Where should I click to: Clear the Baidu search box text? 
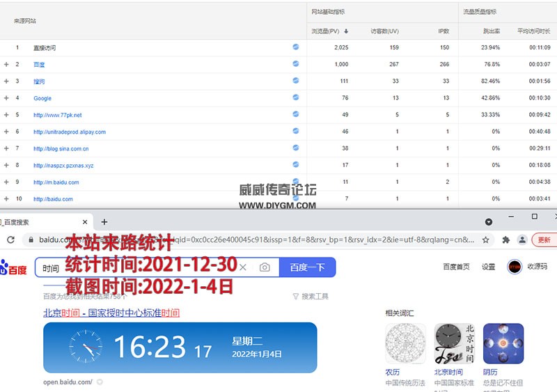tap(242, 267)
